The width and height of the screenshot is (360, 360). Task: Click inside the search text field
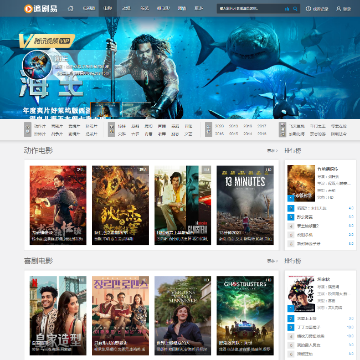coord(250,9)
